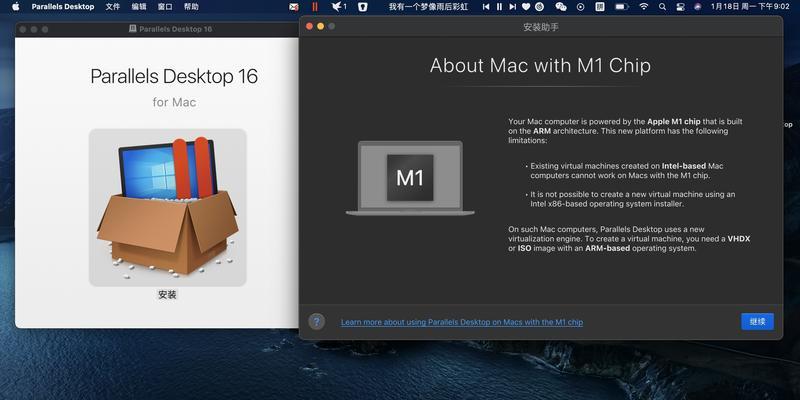Click the 安装助手 window title

(541, 27)
